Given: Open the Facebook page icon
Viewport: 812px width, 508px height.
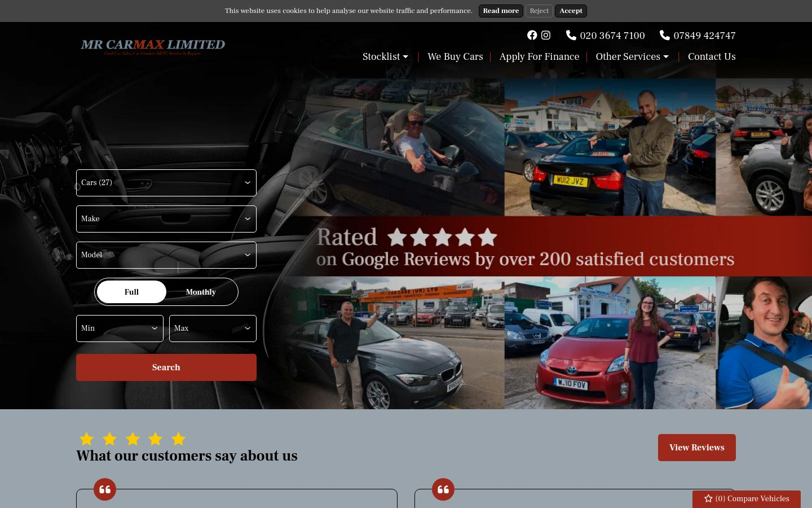Looking at the screenshot, I should click(x=532, y=35).
